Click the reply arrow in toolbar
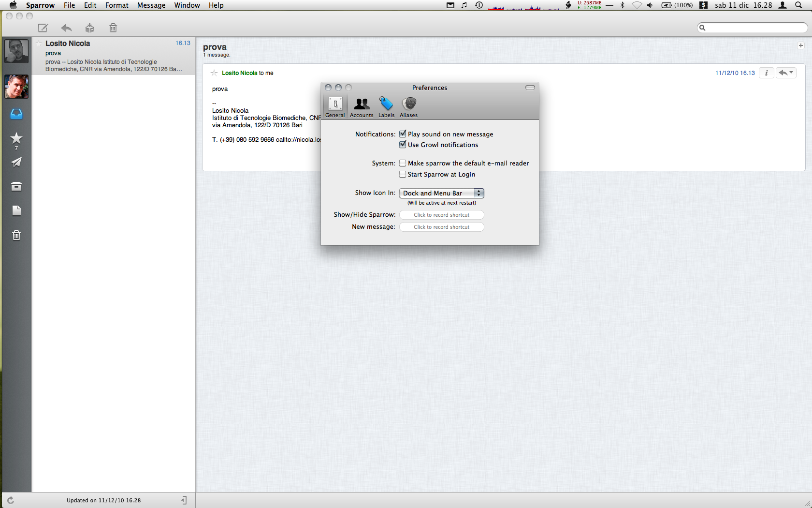Viewport: 812px width, 508px height. coord(66,28)
